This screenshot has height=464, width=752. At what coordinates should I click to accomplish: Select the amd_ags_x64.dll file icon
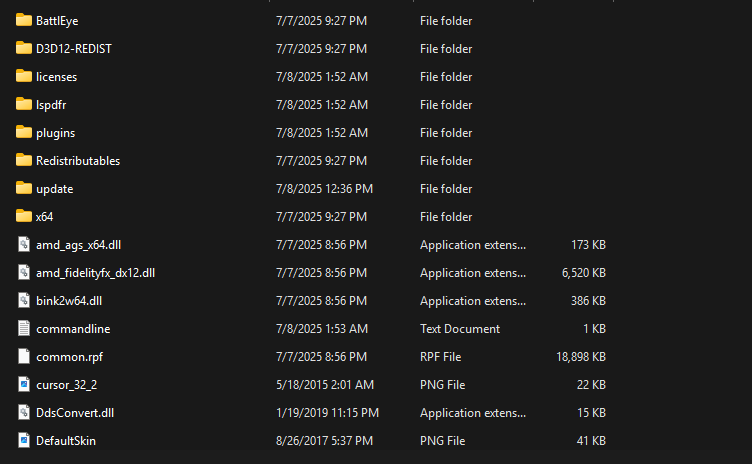point(25,244)
